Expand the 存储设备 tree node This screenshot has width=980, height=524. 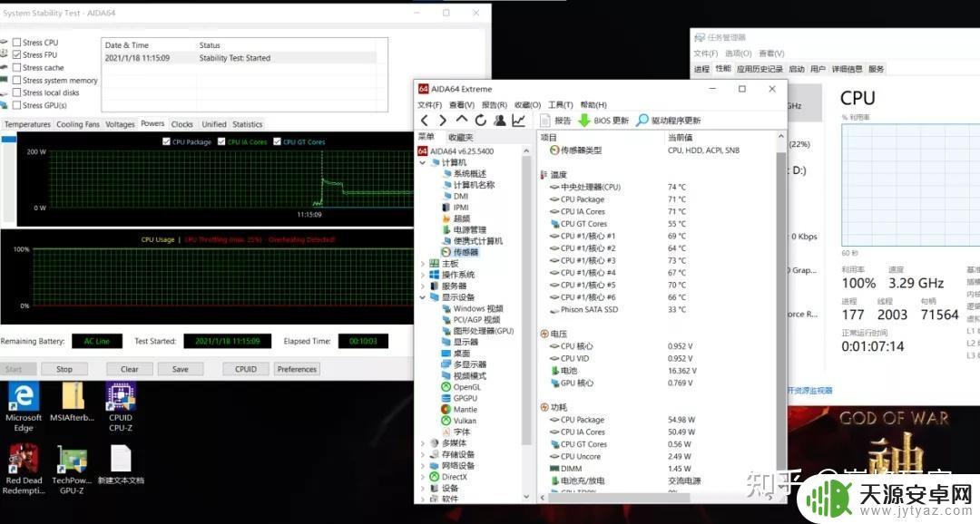click(x=423, y=455)
